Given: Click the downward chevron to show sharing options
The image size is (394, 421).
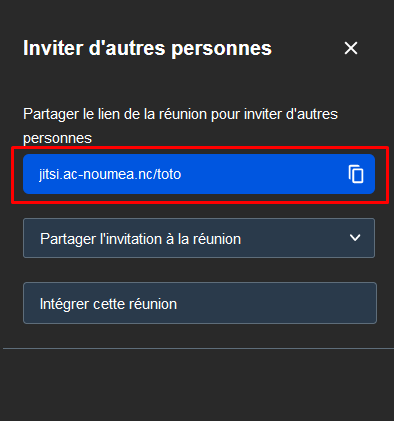Looking at the screenshot, I should (x=355, y=238).
